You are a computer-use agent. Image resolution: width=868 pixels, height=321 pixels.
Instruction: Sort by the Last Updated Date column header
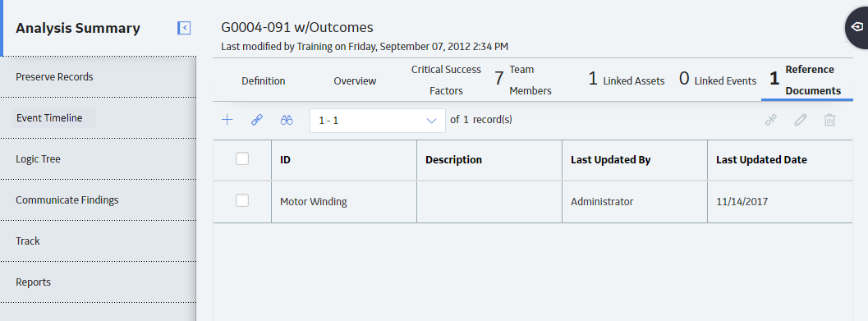pyautogui.click(x=761, y=159)
